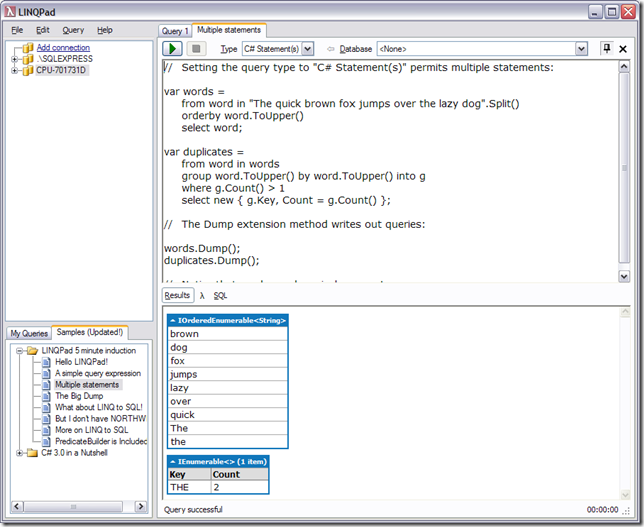Click the pin icon in the query toolbar
This screenshot has width=644, height=527.
click(606, 48)
